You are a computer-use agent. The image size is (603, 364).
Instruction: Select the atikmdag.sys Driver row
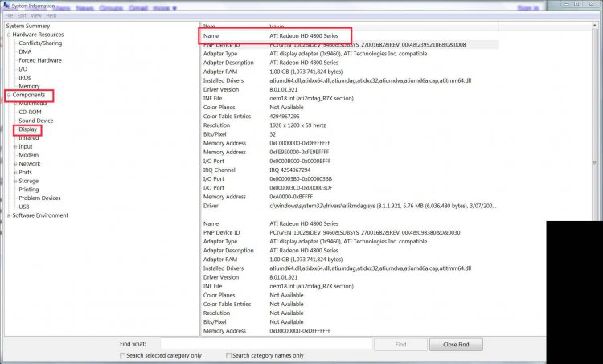pos(350,206)
